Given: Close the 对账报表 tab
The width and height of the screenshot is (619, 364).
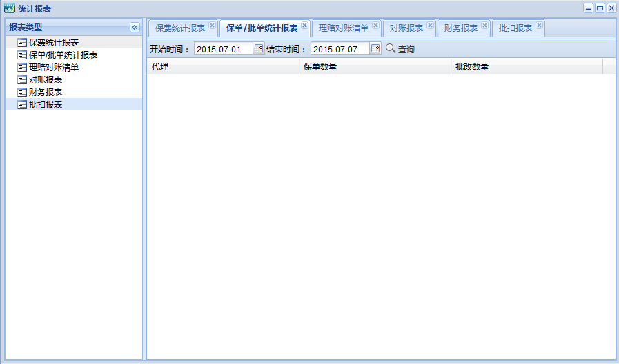Looking at the screenshot, I should pyautogui.click(x=430, y=25).
